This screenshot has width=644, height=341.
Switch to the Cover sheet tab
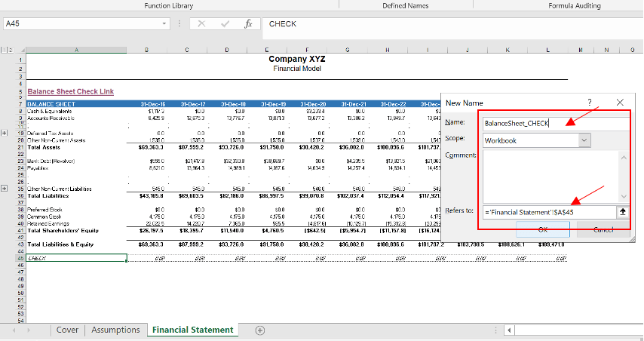pos(67,330)
